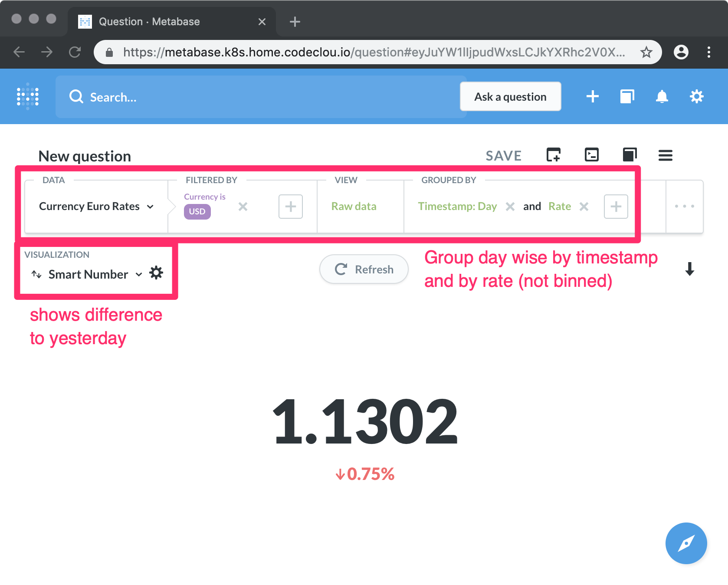Add another filter with the plus
This screenshot has width=728, height=585.
[291, 207]
